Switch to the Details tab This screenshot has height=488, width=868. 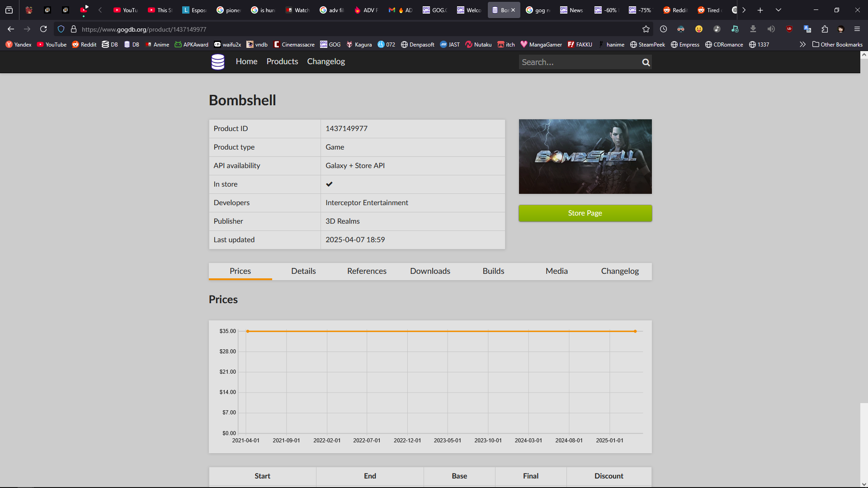click(303, 271)
